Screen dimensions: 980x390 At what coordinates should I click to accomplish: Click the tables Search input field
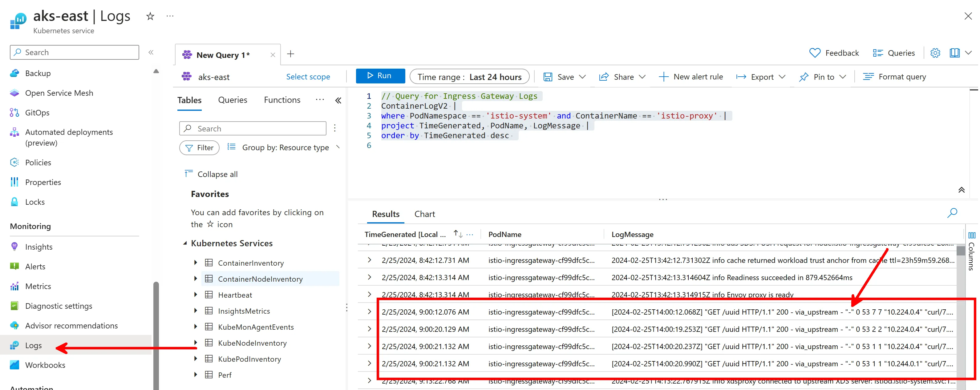253,128
